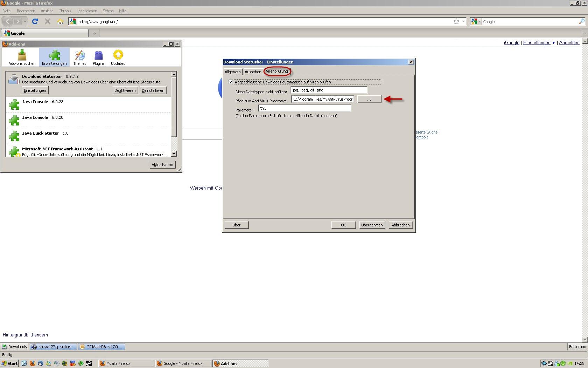Open the Datei menu

click(7, 11)
